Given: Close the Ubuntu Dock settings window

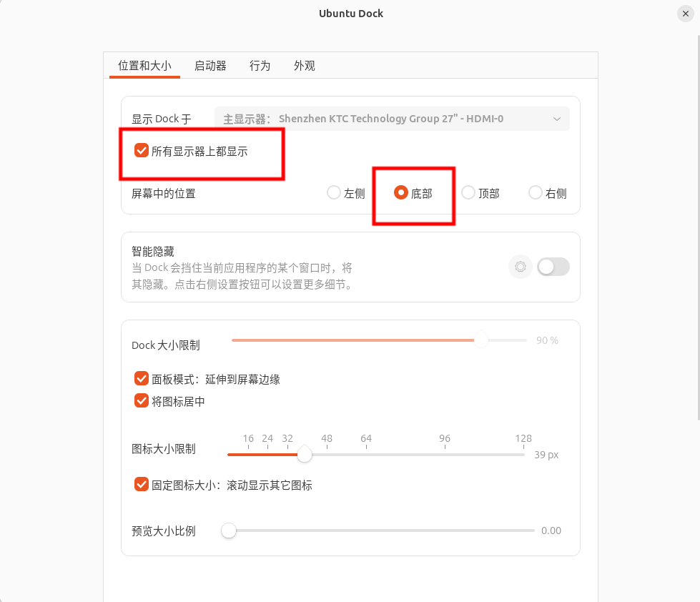Looking at the screenshot, I should point(685,14).
